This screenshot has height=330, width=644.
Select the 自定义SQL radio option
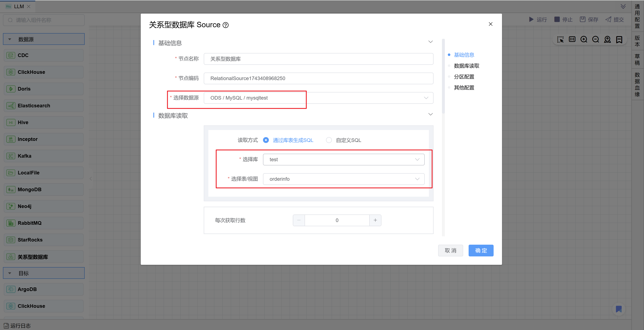coord(329,140)
